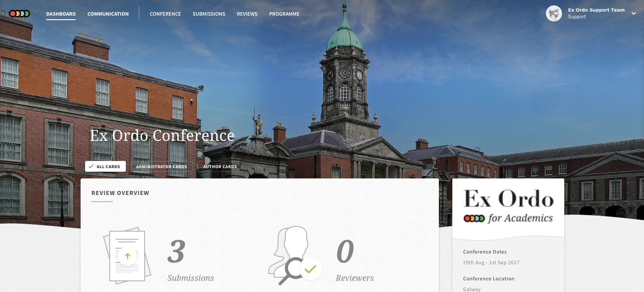Click the reviewers magnifier icon
Image resolution: width=644 pixels, height=292 pixels.
tap(295, 255)
